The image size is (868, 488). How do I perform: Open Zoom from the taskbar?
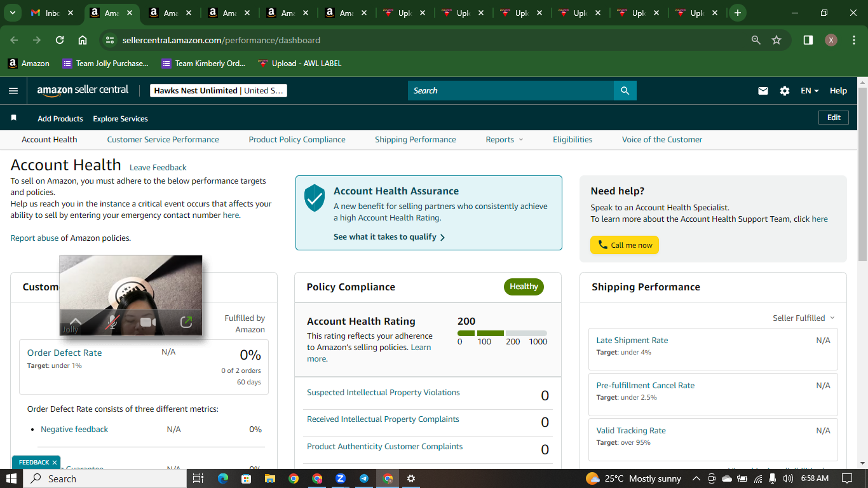[x=341, y=478]
